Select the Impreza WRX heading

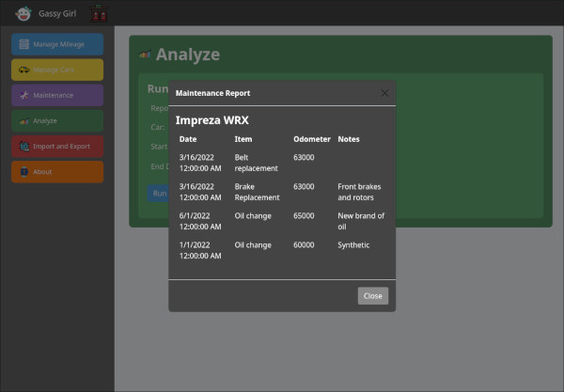212,120
